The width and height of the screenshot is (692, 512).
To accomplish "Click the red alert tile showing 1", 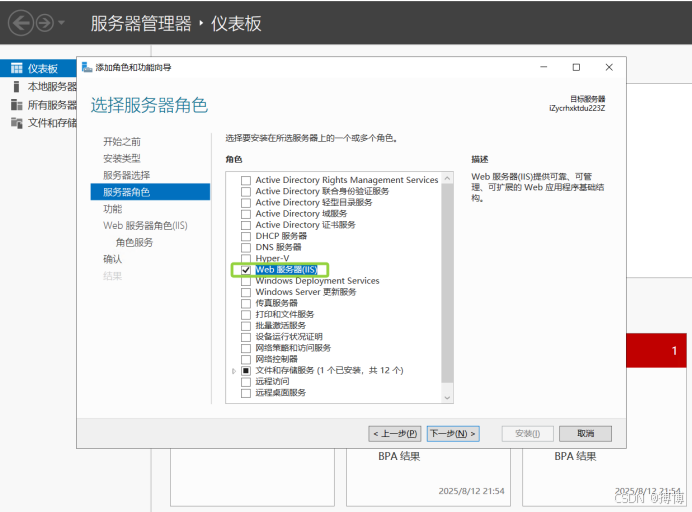I will point(656,350).
